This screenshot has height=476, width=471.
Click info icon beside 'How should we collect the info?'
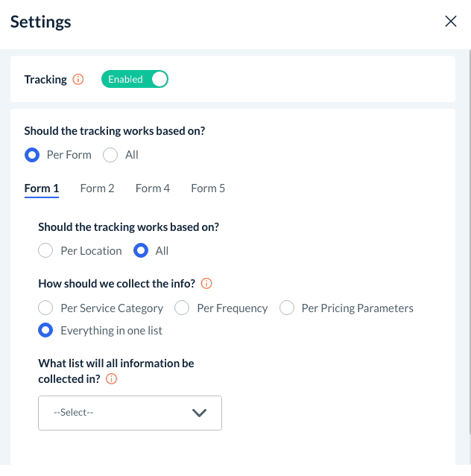(x=206, y=283)
